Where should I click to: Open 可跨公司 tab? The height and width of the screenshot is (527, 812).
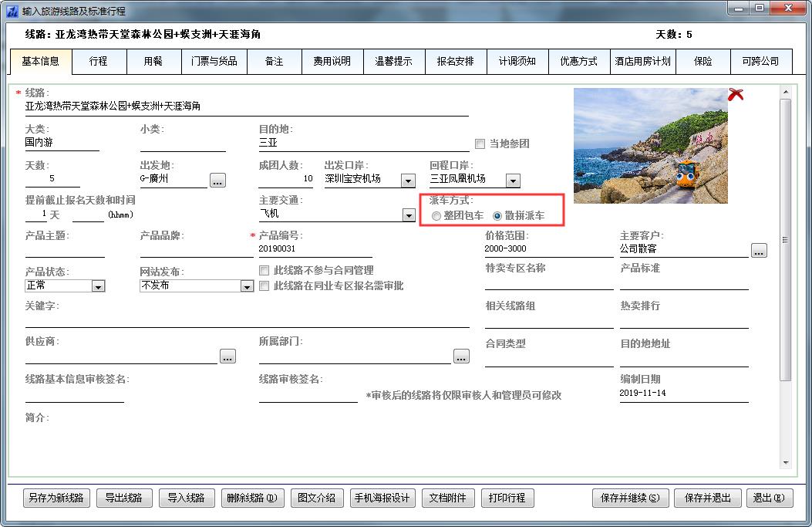point(761,61)
